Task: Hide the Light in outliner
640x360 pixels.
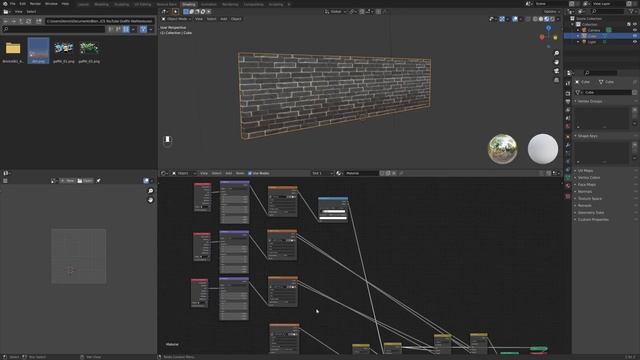Action: (635, 42)
